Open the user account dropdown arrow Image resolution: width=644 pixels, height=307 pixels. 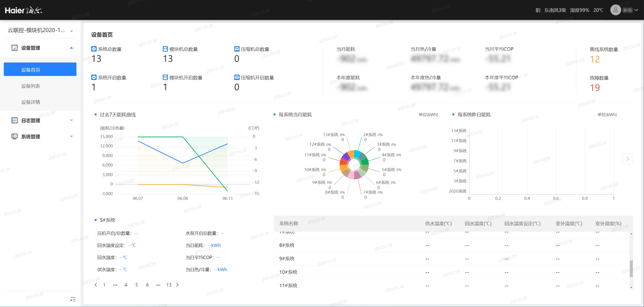pyautogui.click(x=636, y=10)
